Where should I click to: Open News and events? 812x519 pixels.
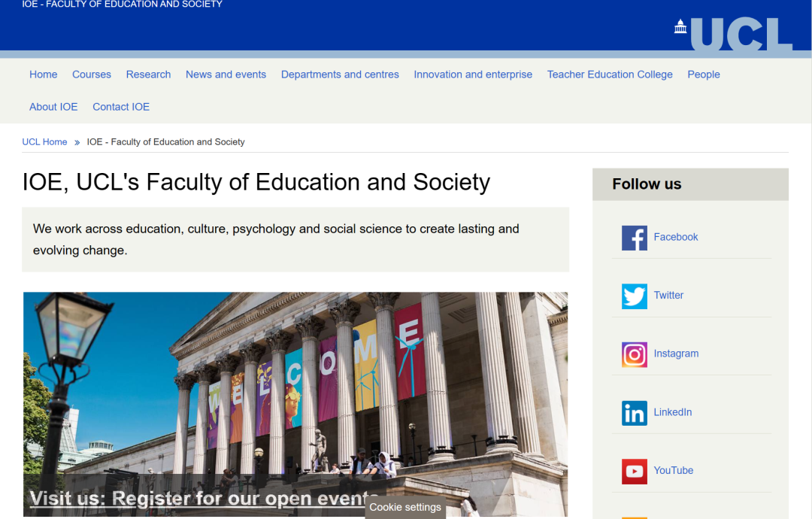tap(226, 74)
